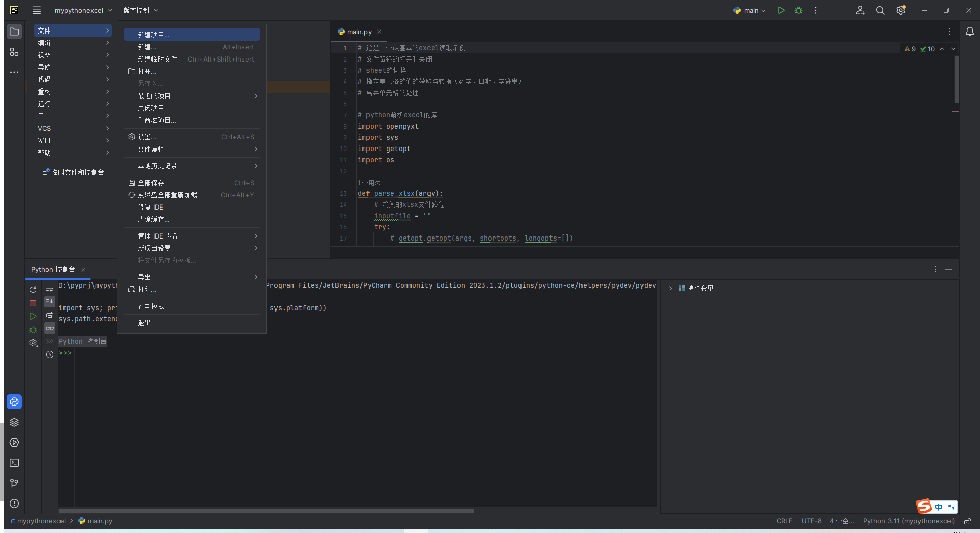Open mypythonexcel project dropdown
Viewport: 980px width, 533px height.
pyautogui.click(x=83, y=10)
